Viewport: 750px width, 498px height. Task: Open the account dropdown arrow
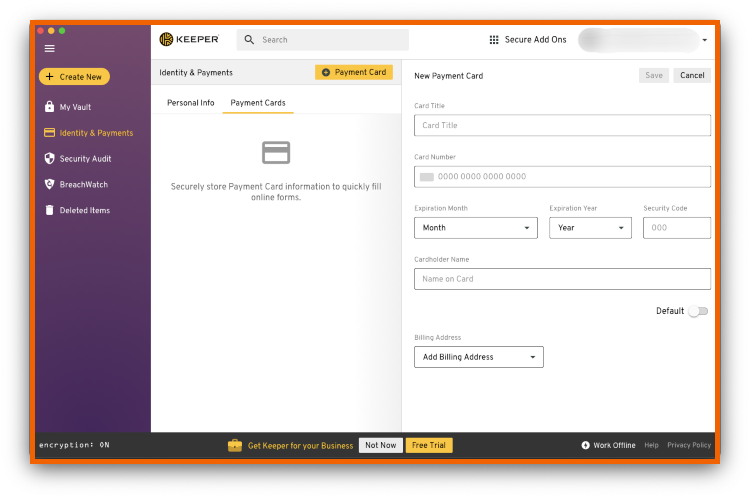pos(705,40)
